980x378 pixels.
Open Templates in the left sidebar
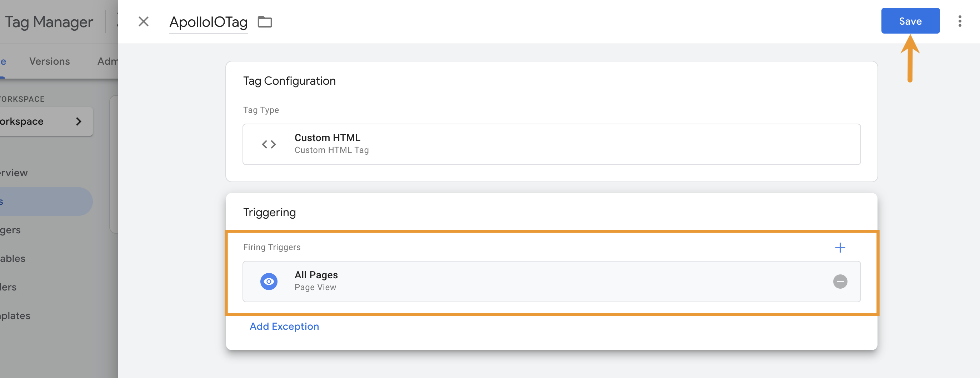pyautogui.click(x=15, y=315)
